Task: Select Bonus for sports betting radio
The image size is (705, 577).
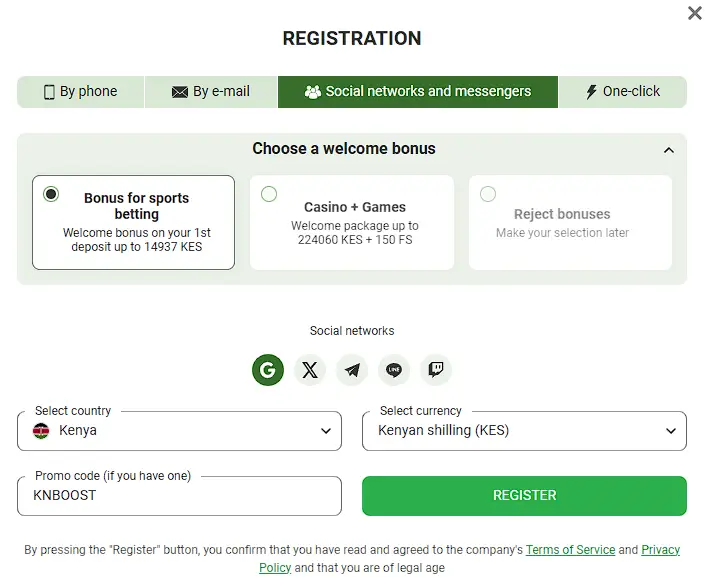Action: pyautogui.click(x=51, y=194)
